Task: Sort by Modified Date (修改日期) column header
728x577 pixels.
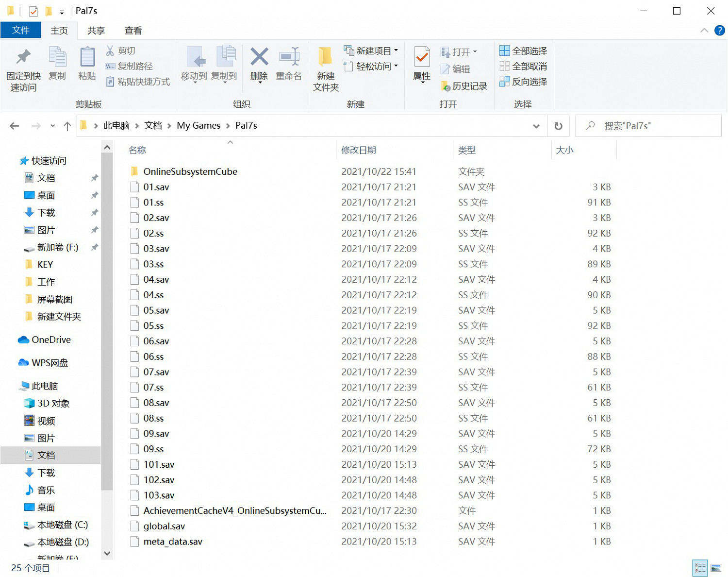Action: point(359,150)
